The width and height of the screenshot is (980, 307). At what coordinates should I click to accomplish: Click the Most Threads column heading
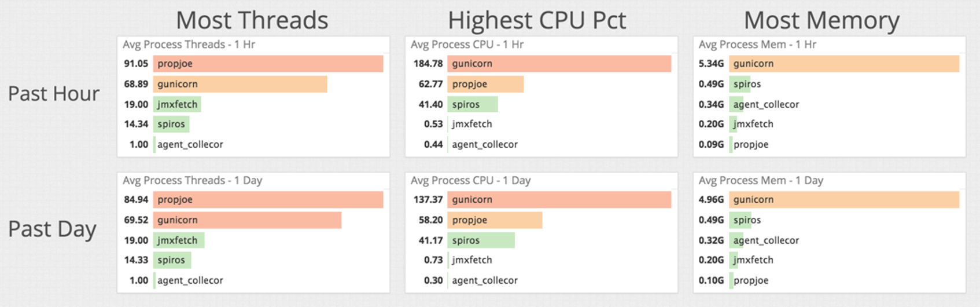click(x=252, y=20)
